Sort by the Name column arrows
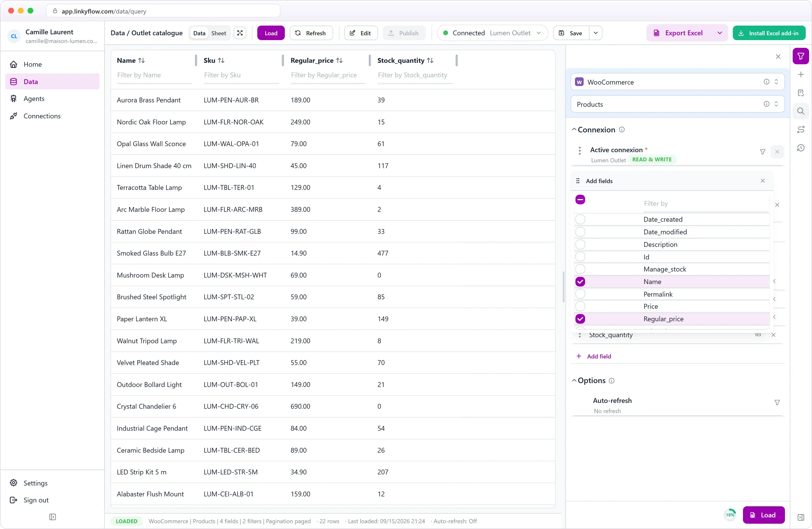 141,60
